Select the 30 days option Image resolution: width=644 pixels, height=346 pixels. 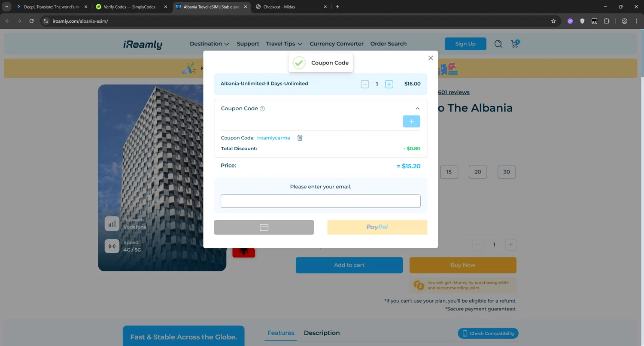click(507, 172)
